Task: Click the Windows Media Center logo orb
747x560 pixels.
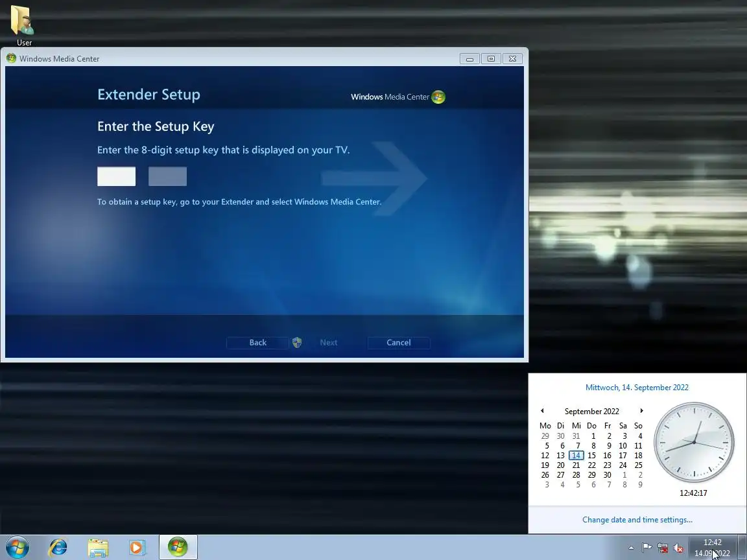Action: pos(438,97)
